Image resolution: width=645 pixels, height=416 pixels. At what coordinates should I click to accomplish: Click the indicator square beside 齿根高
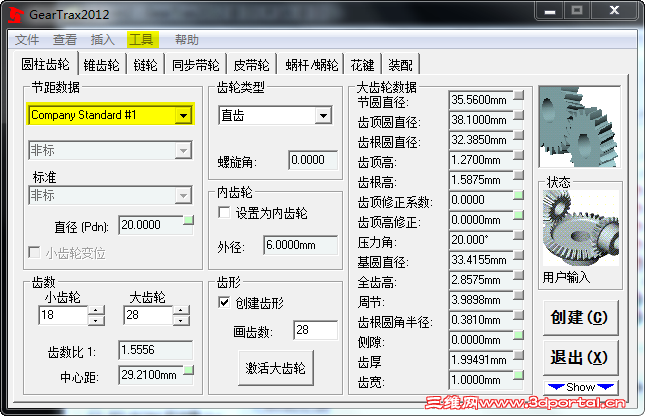[x=519, y=175]
